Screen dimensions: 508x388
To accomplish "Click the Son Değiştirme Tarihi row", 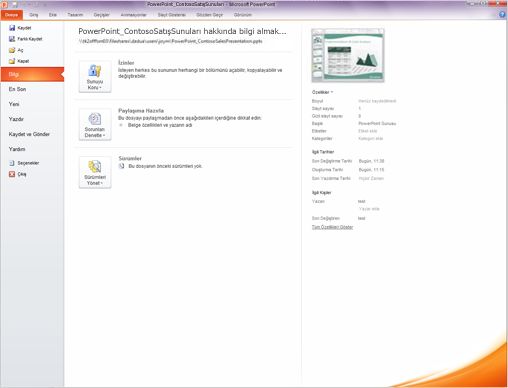I will [348, 161].
